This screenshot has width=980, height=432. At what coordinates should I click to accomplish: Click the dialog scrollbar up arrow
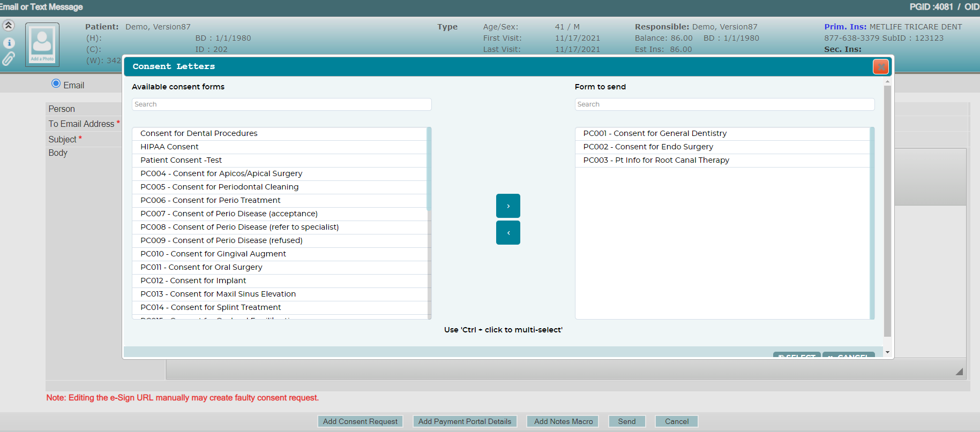[887, 81]
